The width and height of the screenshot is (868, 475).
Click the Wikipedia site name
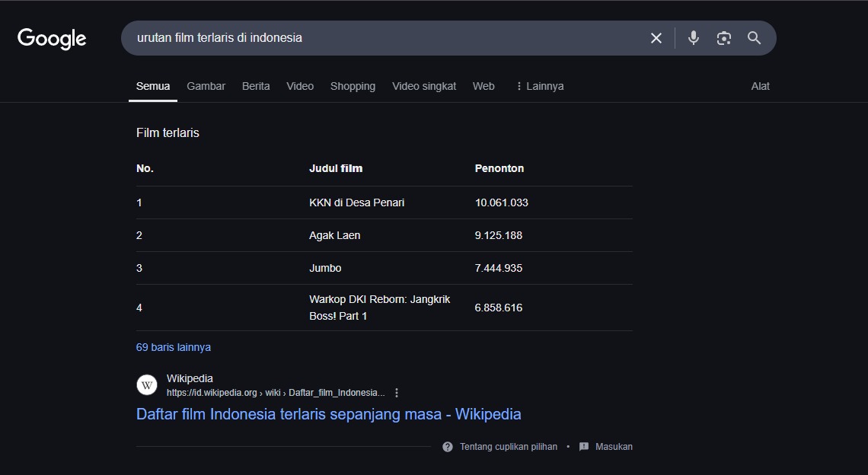pos(190,378)
